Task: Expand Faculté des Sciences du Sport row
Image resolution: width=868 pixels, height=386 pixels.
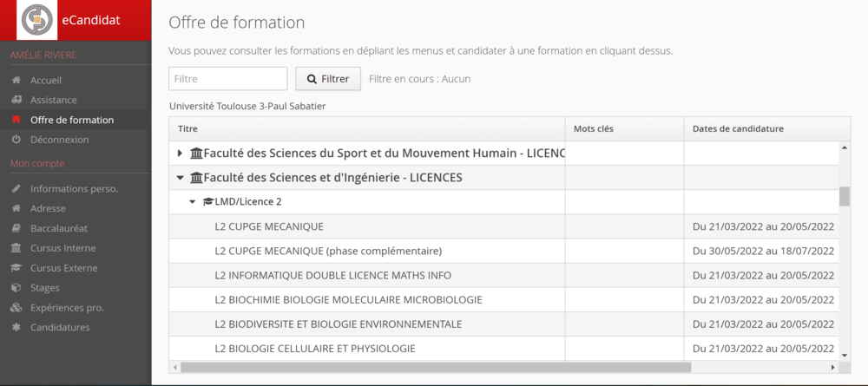Action: pos(180,154)
